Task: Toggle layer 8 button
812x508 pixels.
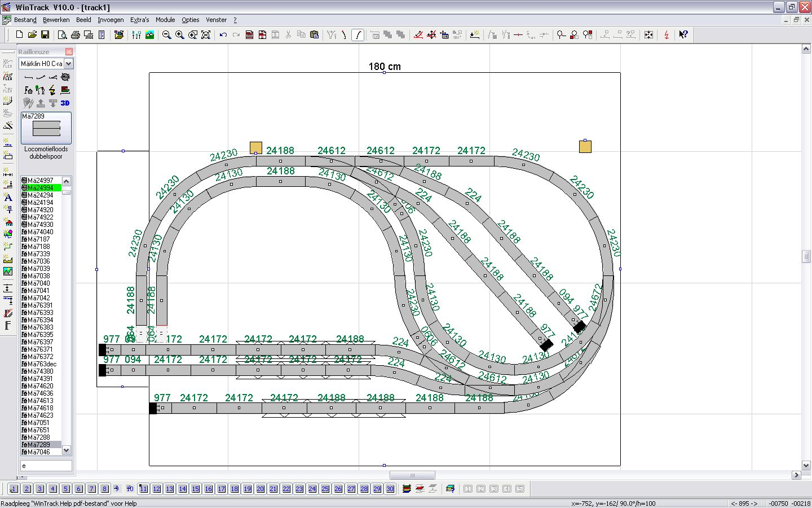Action: point(104,489)
